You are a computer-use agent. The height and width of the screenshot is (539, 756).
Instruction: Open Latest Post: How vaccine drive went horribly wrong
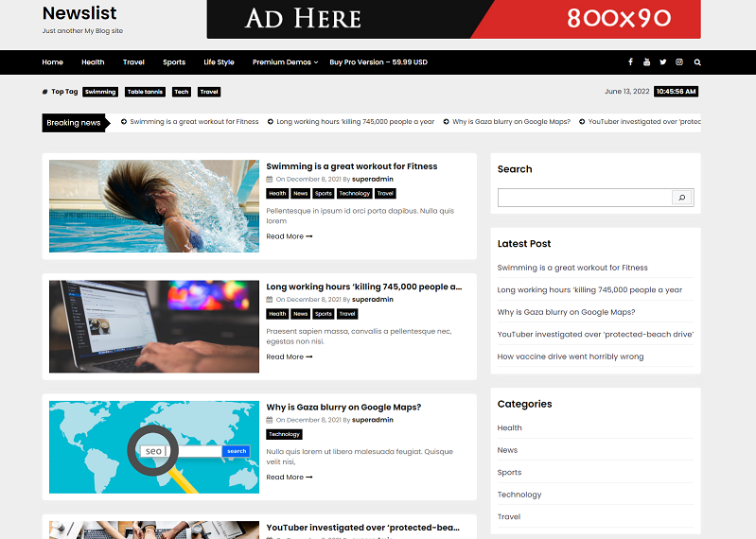pyautogui.click(x=571, y=356)
